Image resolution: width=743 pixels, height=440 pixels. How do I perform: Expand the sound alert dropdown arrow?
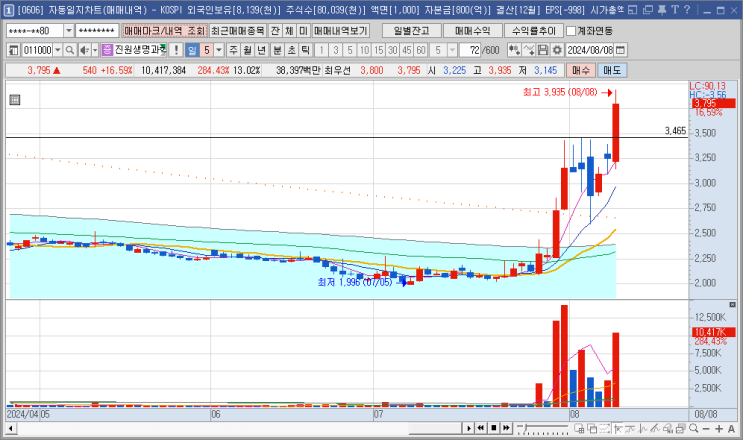click(x=95, y=50)
